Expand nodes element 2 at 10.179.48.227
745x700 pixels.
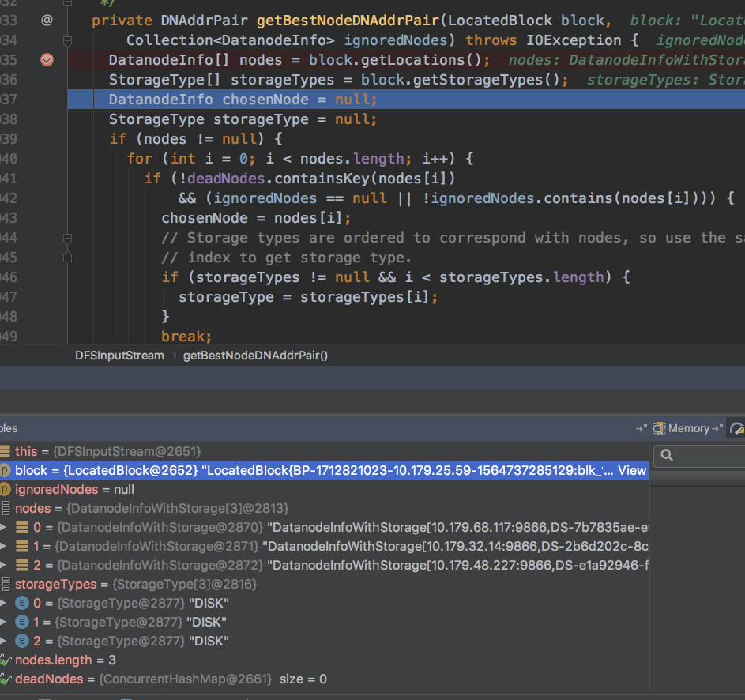click(x=3, y=565)
